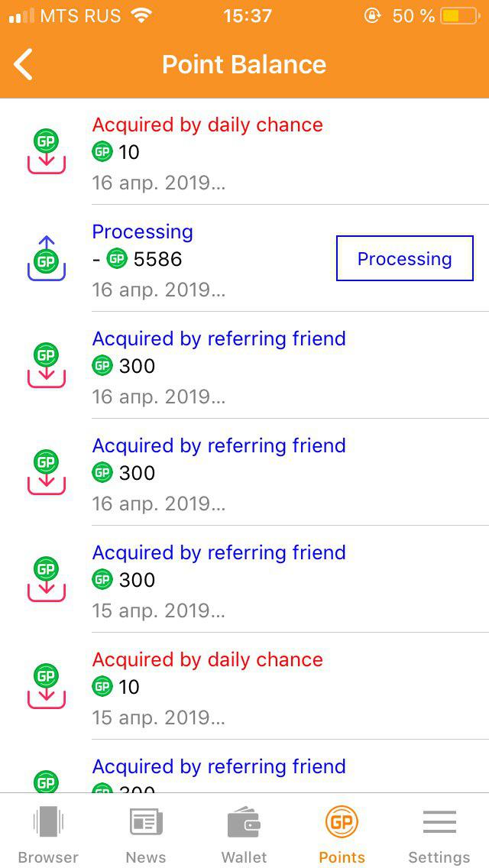
Task: Tap the back arrow in header
Action: click(23, 64)
